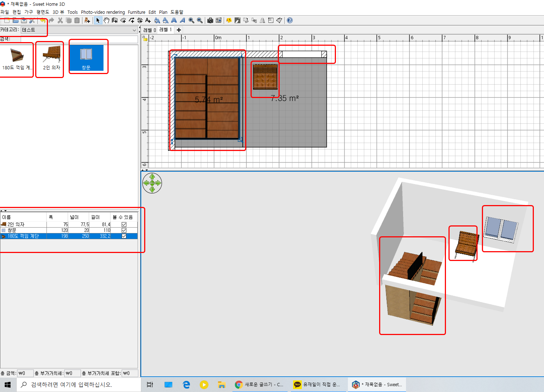Click the Copy toolbar icon
Viewport: 544px width, 392px height.
coord(69,20)
